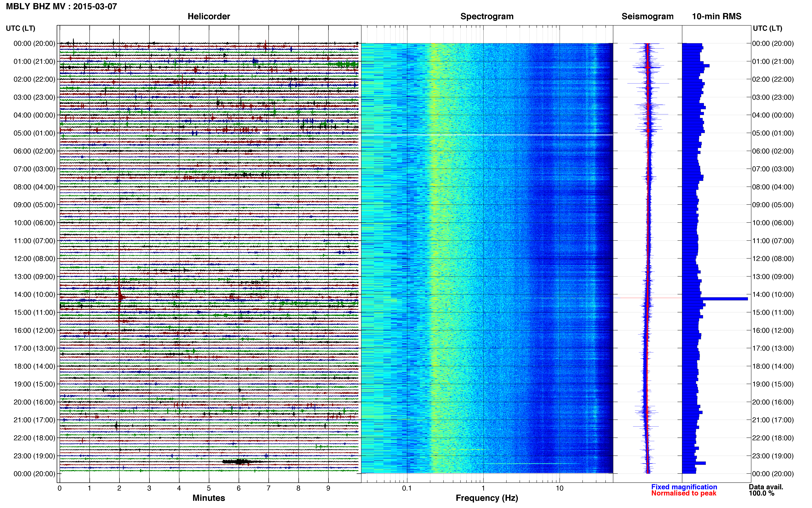Click the 'Spectrogram' panel heading

coord(487,16)
